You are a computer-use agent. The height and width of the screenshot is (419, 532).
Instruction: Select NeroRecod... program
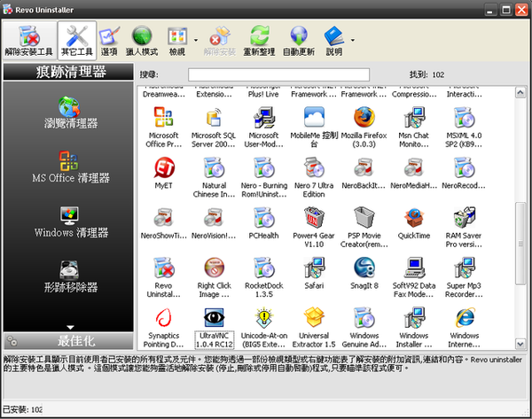coord(464,173)
